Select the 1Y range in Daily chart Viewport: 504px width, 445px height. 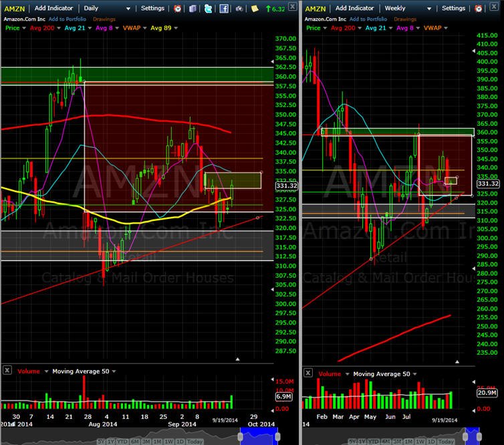click(110, 442)
